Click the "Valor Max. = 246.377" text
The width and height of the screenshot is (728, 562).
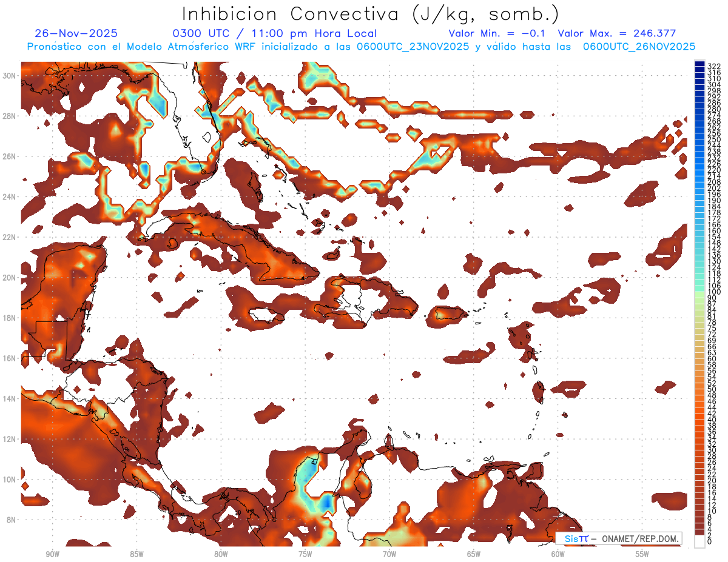tap(617, 33)
